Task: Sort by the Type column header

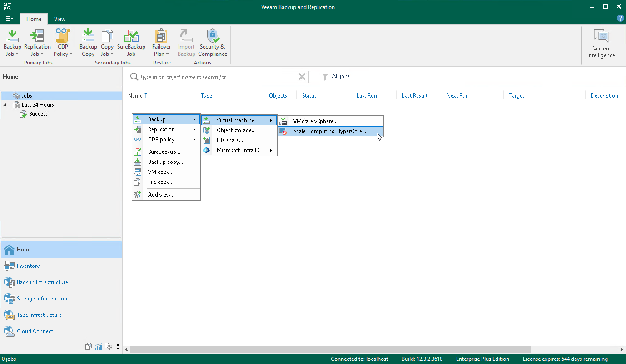Action: (x=206, y=96)
